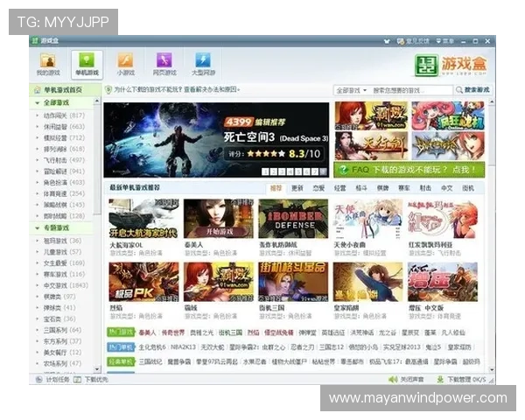Screen dimensions: 525x420
Task: Click the shield icon beside the help notice
Action: (108, 90)
